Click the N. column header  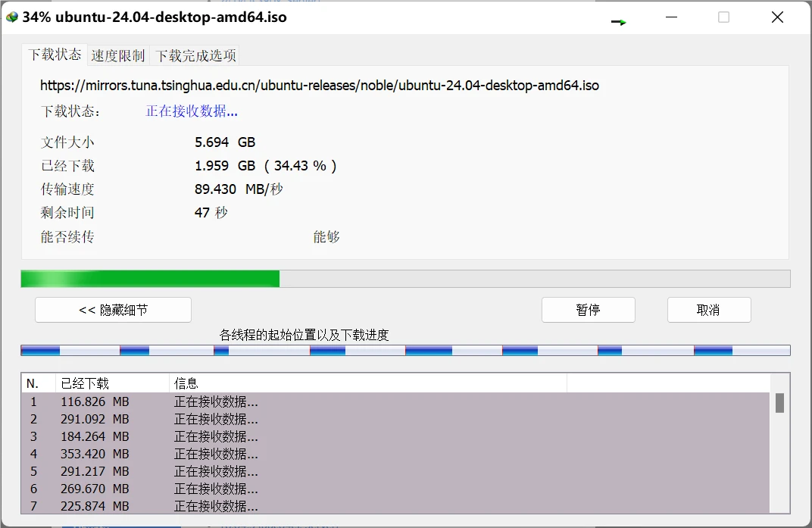point(39,383)
